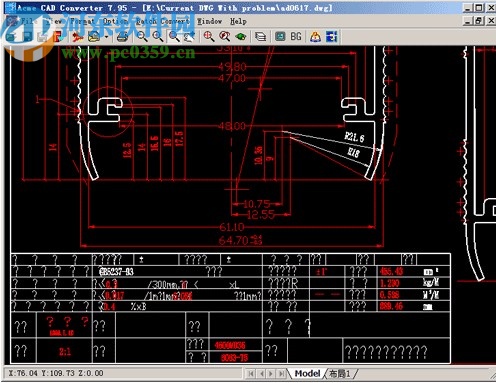This screenshot has width=496, height=383.
Task: Click the 1.290 value in title block
Action: 390,283
